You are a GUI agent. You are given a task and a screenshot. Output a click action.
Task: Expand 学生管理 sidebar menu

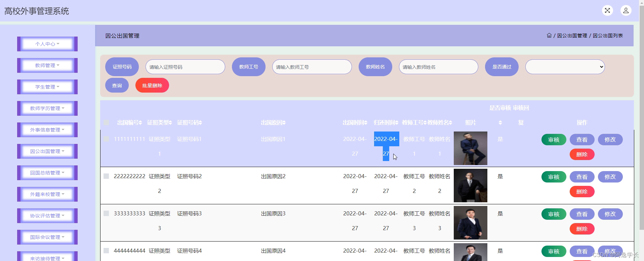coord(47,87)
